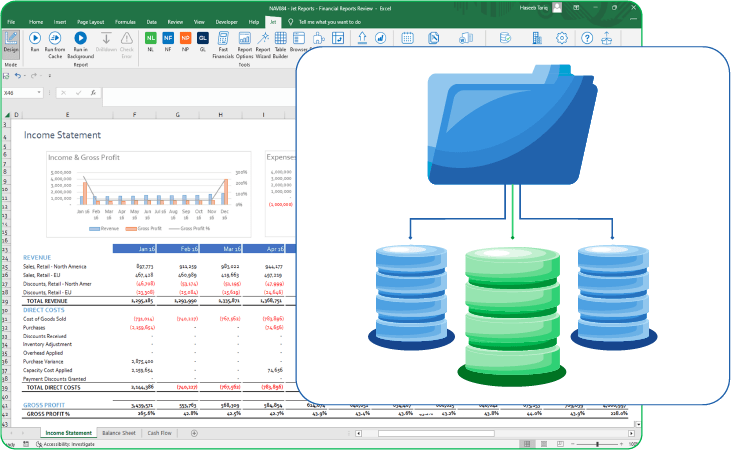This screenshot has height=450, width=731.
Task: Click the database with checkmark icon
Action: (505, 38)
